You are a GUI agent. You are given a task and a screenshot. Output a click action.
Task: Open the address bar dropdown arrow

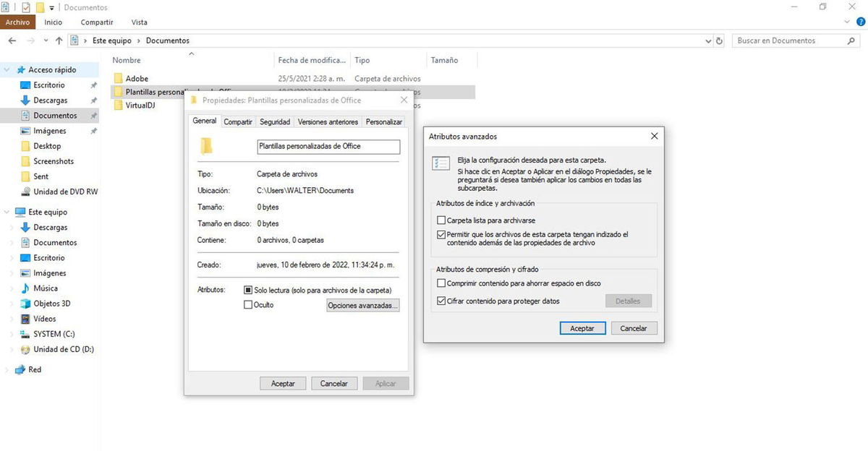(x=707, y=40)
